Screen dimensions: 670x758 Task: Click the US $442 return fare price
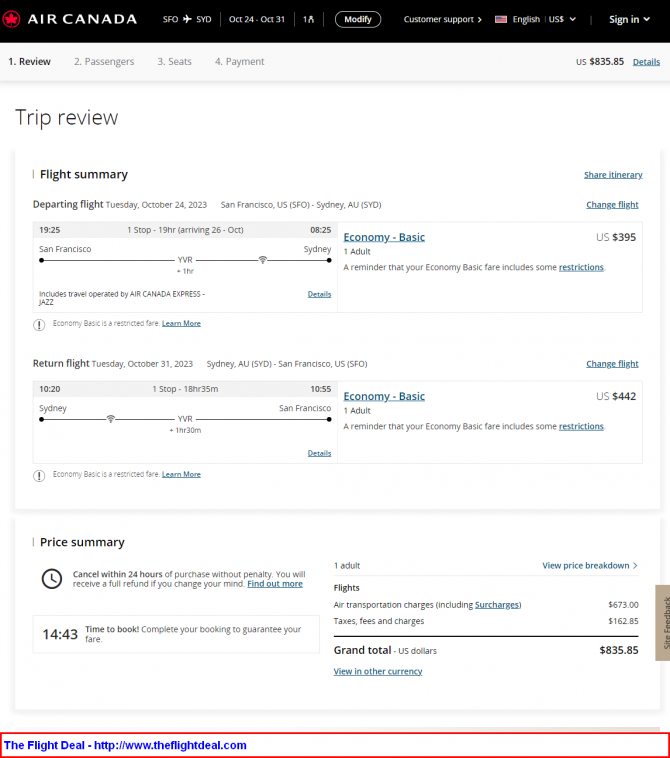click(x=616, y=396)
